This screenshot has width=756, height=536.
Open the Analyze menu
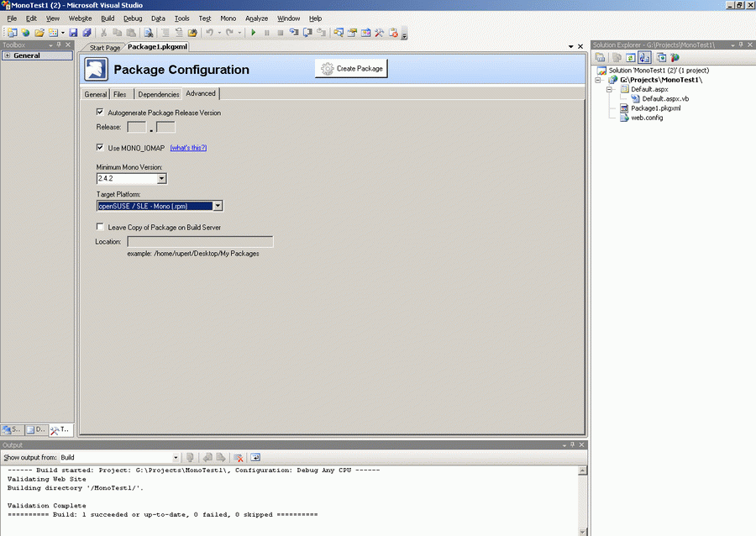(256, 18)
